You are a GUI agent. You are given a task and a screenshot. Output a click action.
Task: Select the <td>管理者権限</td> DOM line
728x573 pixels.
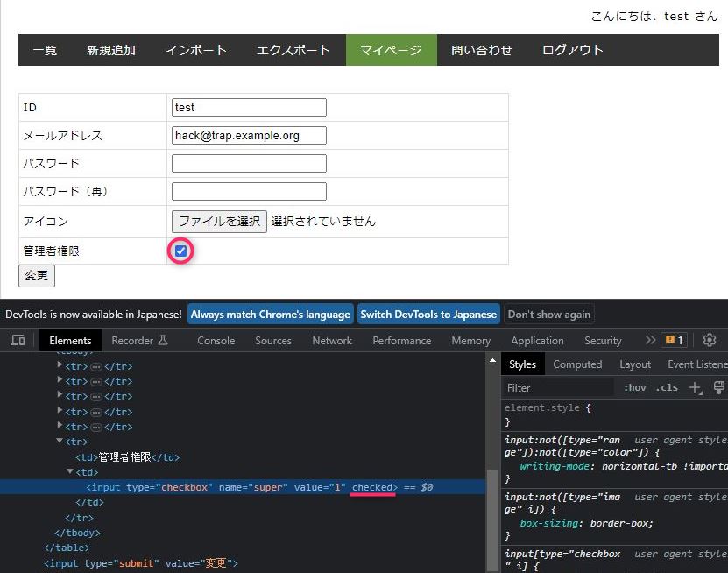[x=128, y=457]
